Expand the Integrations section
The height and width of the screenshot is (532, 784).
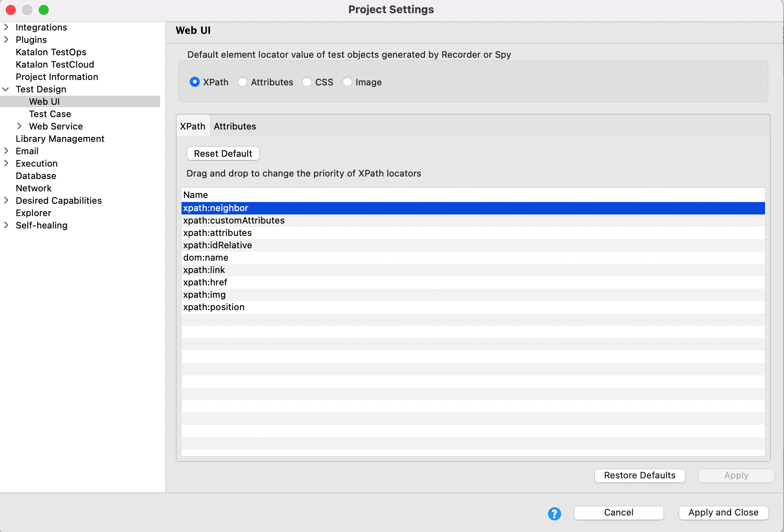(x=6, y=27)
